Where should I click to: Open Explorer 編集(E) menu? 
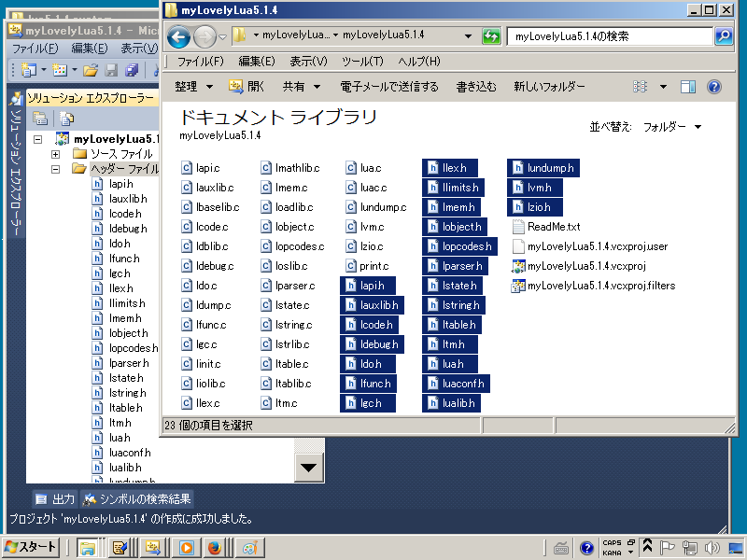pos(257,62)
